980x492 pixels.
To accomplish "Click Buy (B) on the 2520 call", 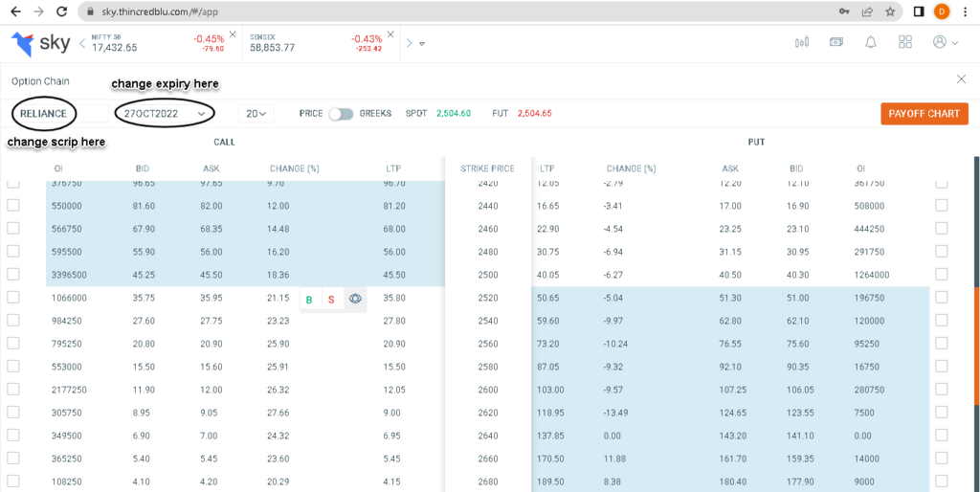I will (309, 300).
